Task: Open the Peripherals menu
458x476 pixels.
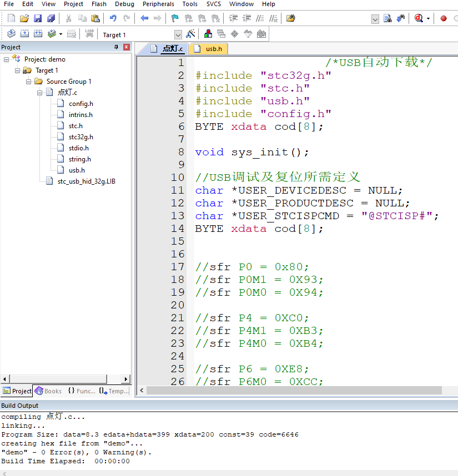Action: [158, 4]
